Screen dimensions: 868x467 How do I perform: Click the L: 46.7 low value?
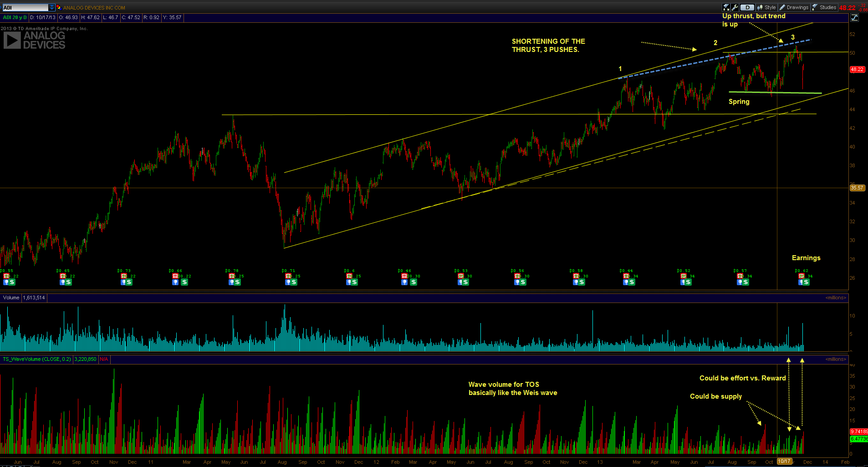(111, 17)
